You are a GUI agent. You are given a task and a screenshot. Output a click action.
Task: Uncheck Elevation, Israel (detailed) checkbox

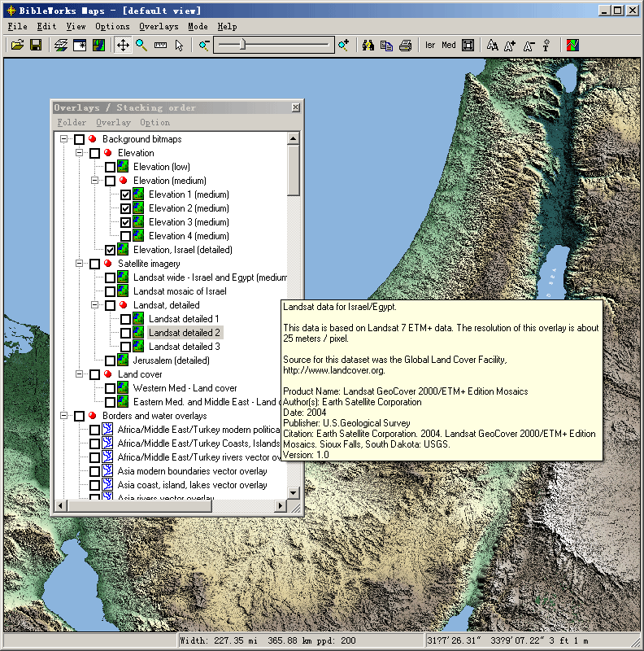(110, 250)
